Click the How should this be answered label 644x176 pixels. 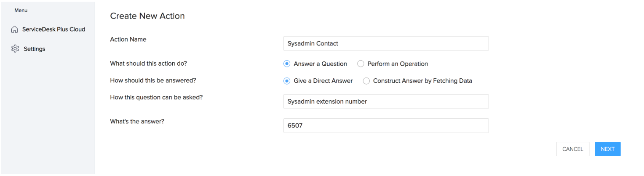tap(153, 80)
